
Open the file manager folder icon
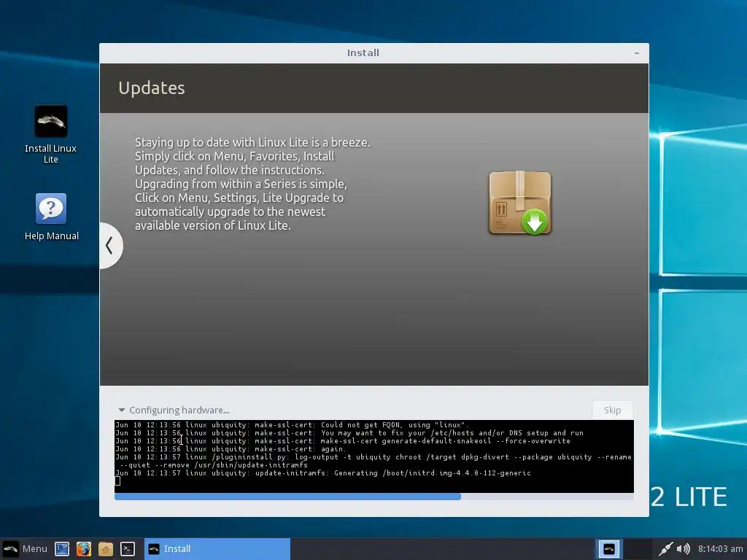pos(106,549)
